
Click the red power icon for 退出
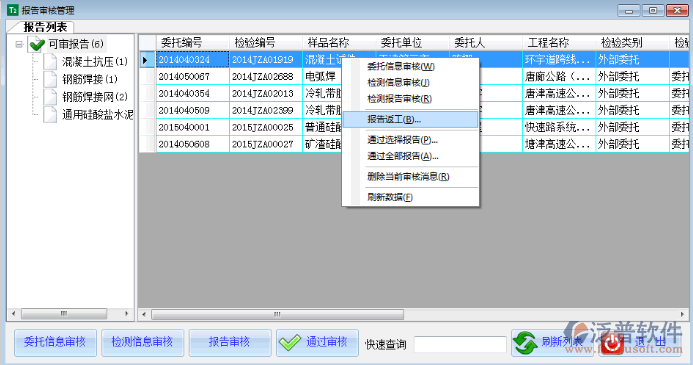click(613, 344)
